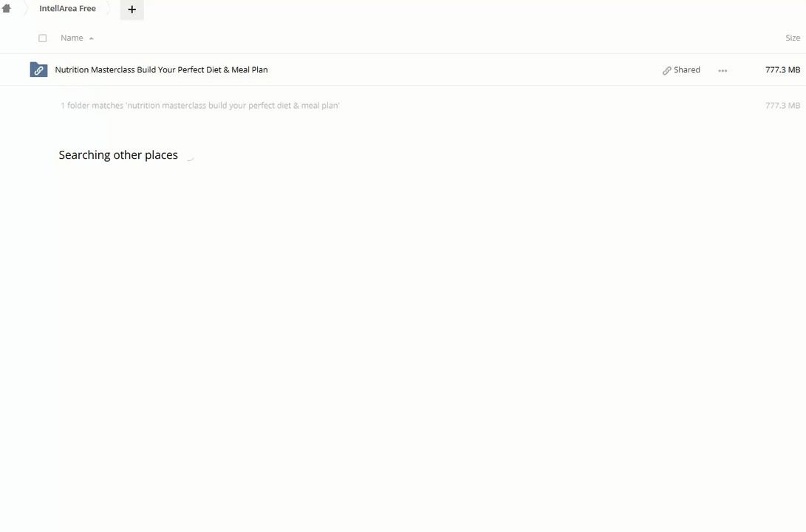Tick the select-all checkbox beside Name

[x=42, y=38]
